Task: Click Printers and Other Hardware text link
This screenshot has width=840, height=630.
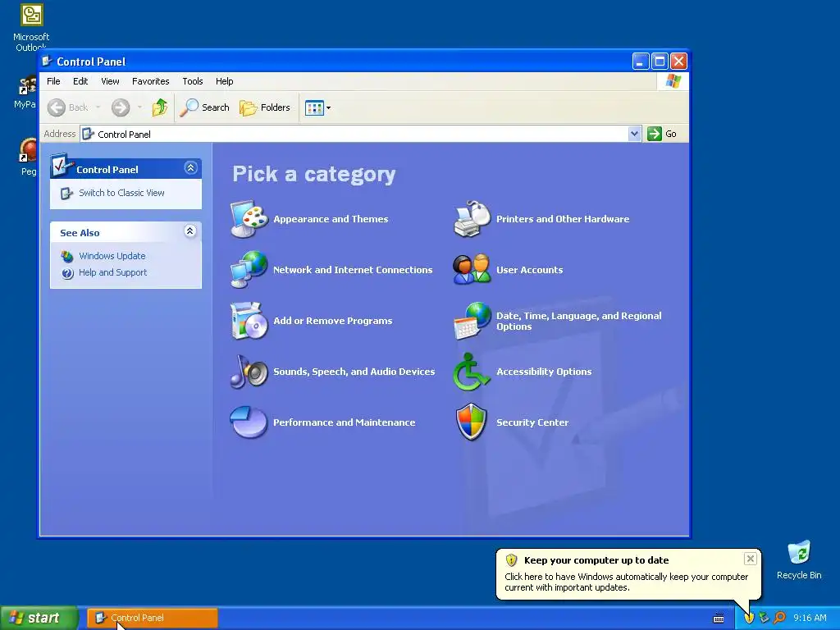Action: pyautogui.click(x=563, y=218)
